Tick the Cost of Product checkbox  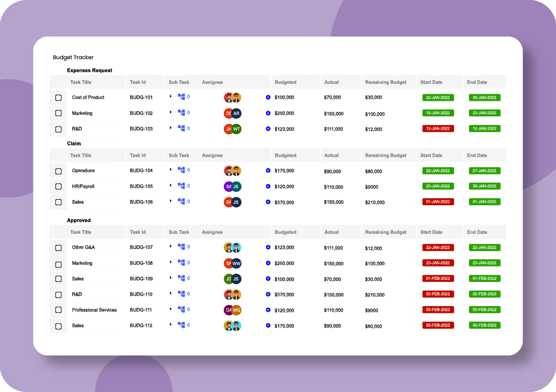(x=59, y=97)
